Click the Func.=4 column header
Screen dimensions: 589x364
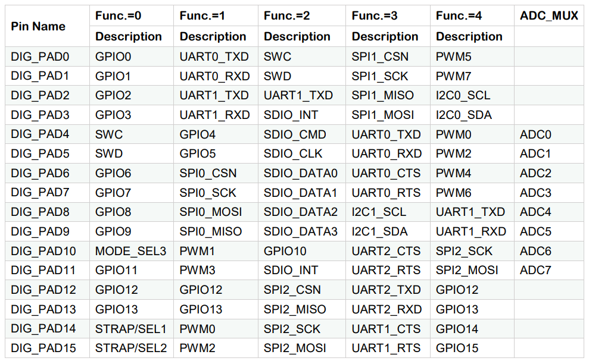(472, 15)
